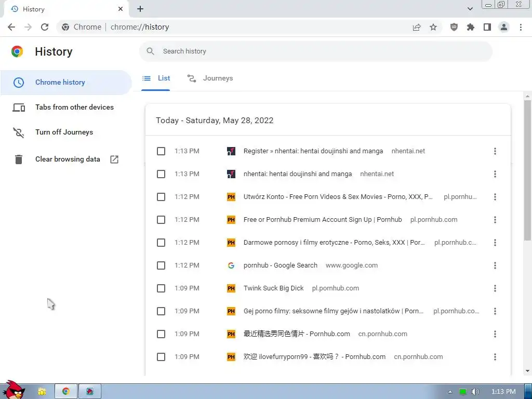The image size is (532, 399).
Task: Click the Google favicon in history list
Action: coord(231,265)
